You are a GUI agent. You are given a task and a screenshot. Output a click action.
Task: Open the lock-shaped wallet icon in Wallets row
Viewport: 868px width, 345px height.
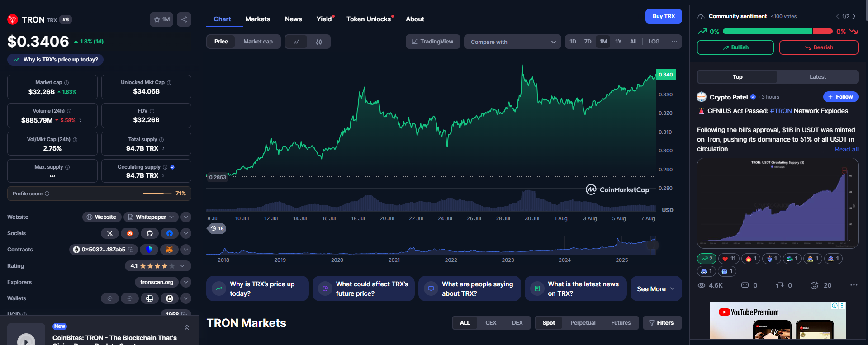[170, 298]
